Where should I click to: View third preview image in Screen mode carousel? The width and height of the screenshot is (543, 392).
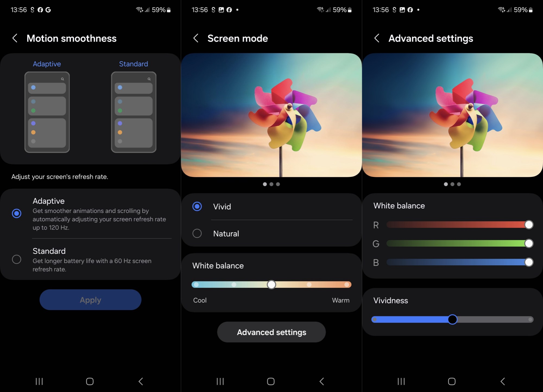[278, 184]
